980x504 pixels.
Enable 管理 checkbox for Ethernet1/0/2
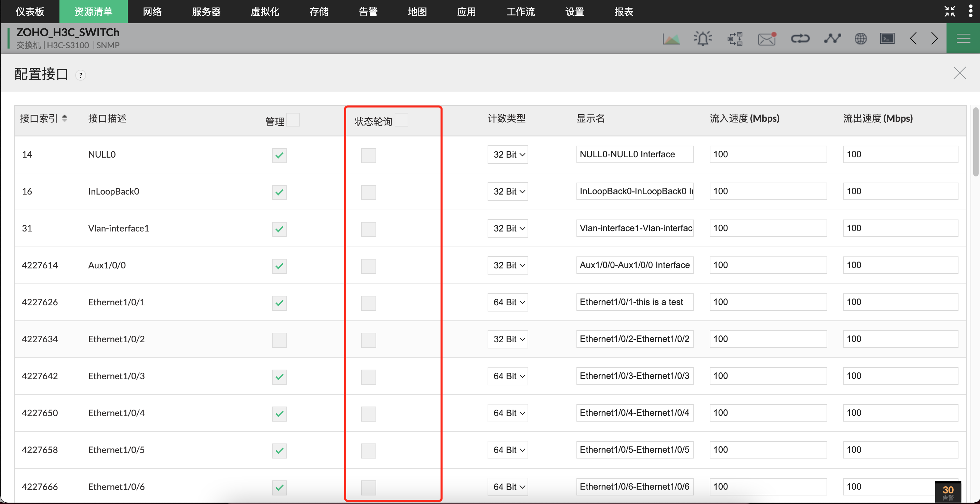pyautogui.click(x=279, y=340)
